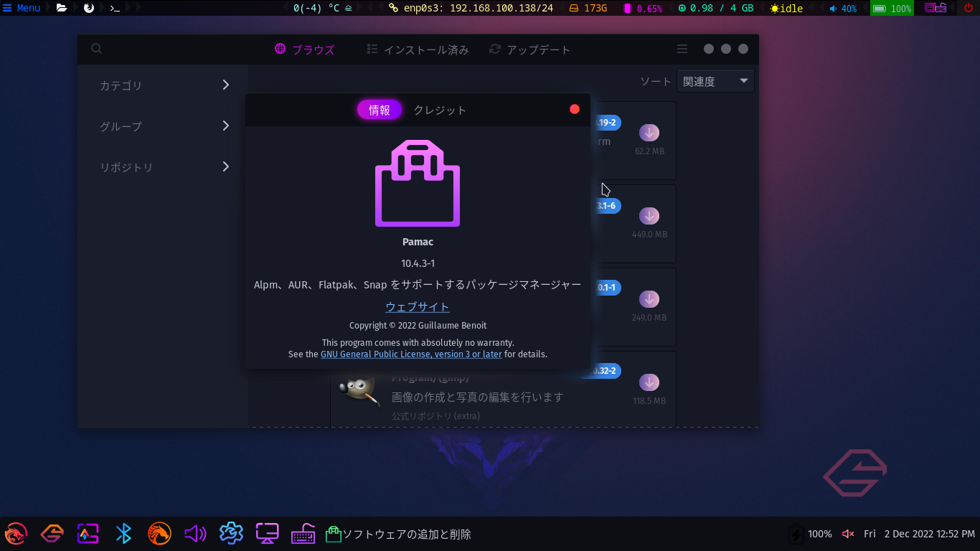Click the red dragon launcher in bottom dock

tap(16, 534)
